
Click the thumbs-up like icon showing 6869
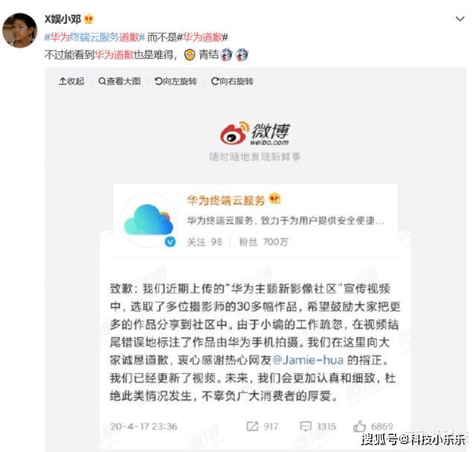point(359,426)
